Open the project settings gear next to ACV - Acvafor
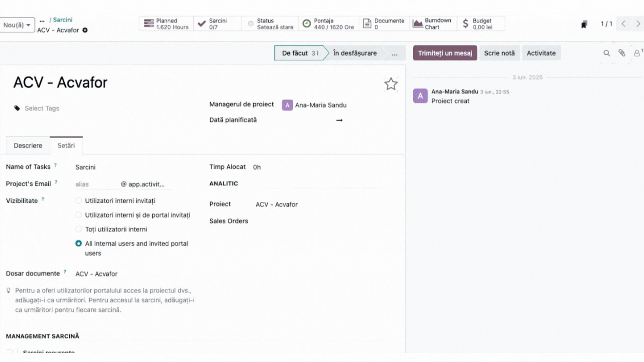This screenshot has height=362, width=644. coord(85,30)
